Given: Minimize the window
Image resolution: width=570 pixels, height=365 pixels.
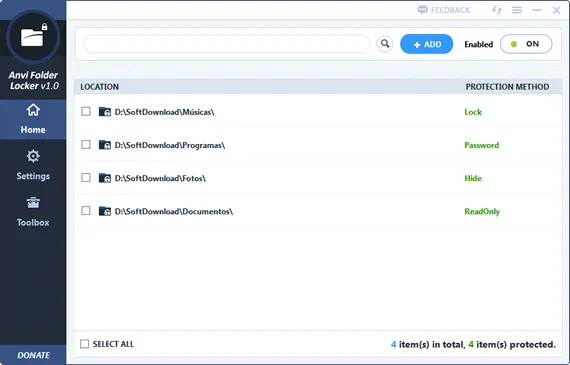Looking at the screenshot, I should pyautogui.click(x=537, y=10).
